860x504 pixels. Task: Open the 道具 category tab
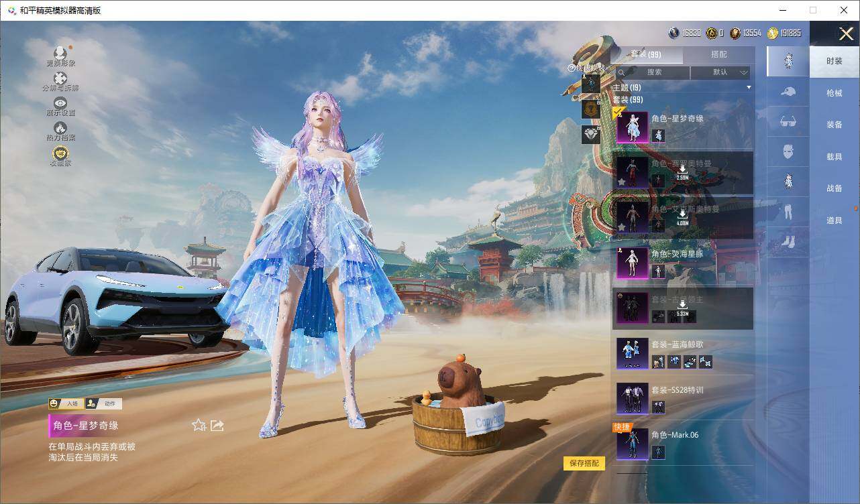click(835, 220)
